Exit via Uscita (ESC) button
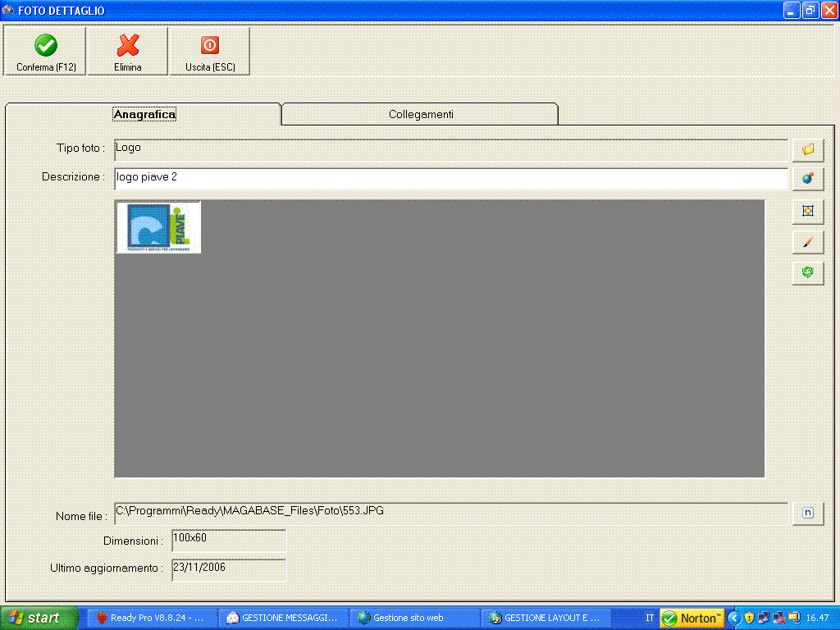Image resolution: width=840 pixels, height=630 pixels. point(209,52)
